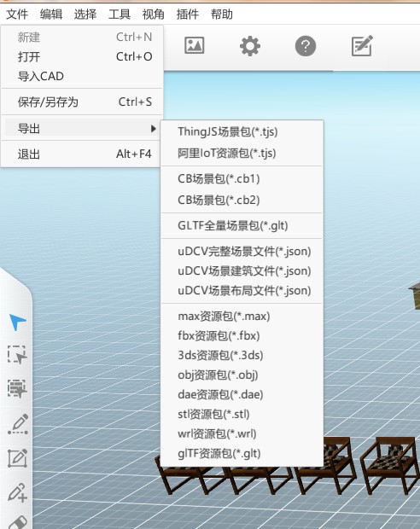Select the rectangle edit tool

point(18,458)
